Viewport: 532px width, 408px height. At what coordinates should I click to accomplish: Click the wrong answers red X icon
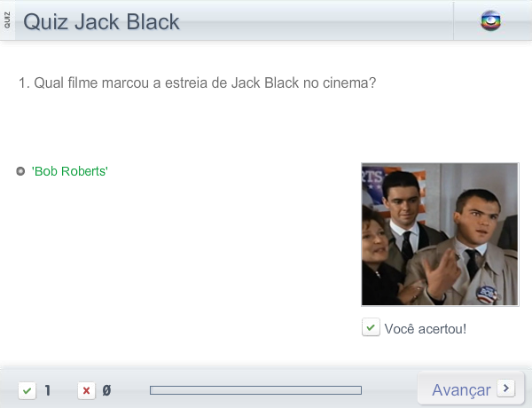click(86, 390)
